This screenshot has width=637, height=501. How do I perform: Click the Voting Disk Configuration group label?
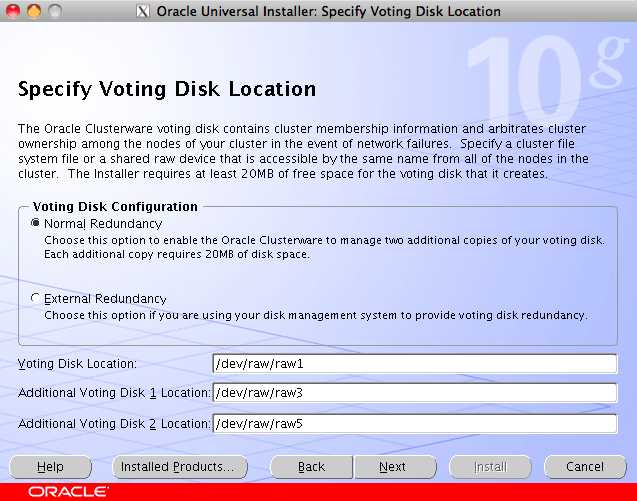[115, 206]
